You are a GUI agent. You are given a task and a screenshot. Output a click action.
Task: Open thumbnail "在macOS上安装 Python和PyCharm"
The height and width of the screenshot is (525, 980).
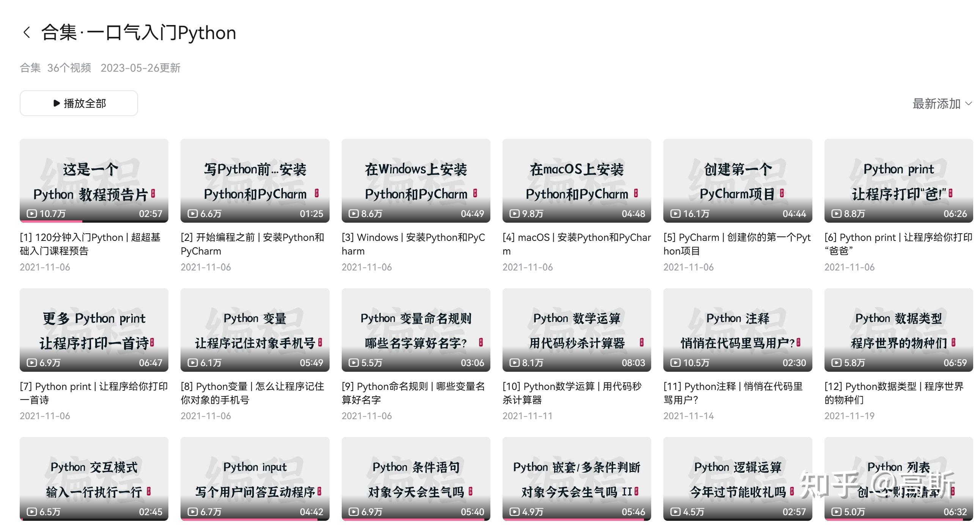[577, 180]
